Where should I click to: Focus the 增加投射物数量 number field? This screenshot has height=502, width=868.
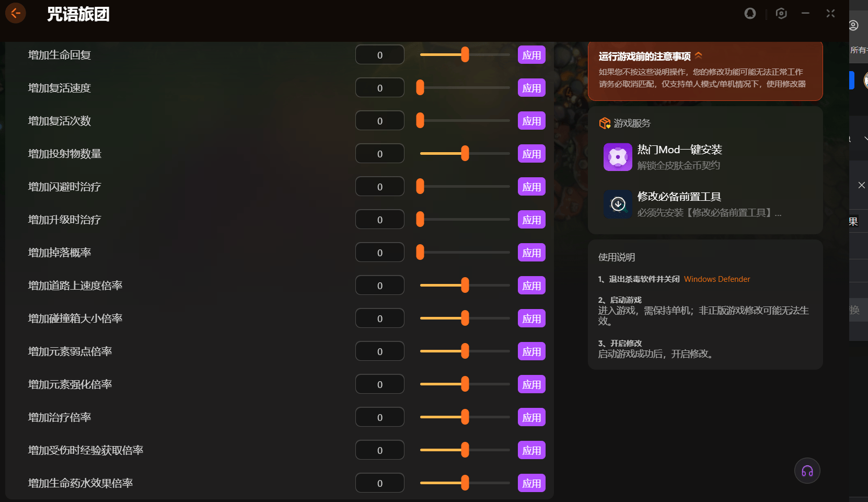pos(380,154)
